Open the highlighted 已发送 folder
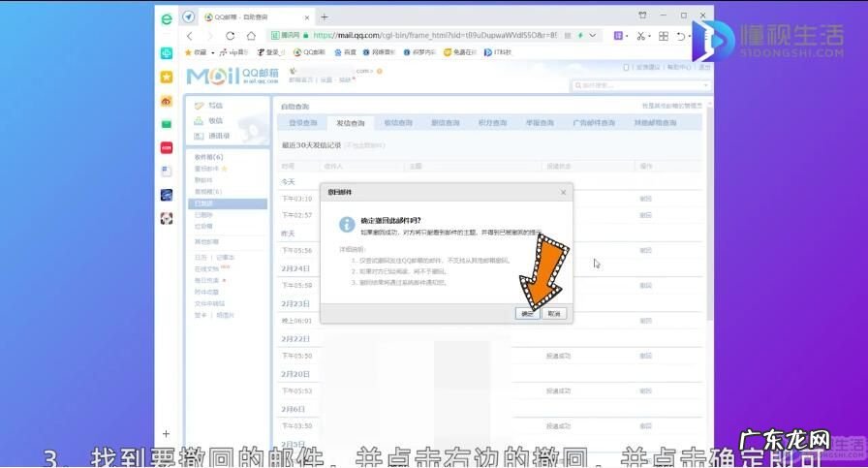This screenshot has height=468, width=868. point(228,203)
